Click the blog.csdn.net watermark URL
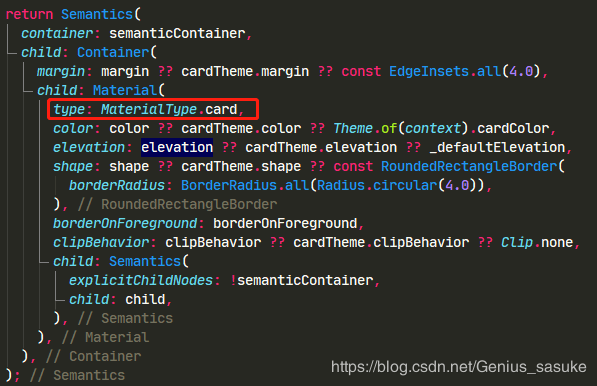This screenshot has width=597, height=386. [458, 367]
